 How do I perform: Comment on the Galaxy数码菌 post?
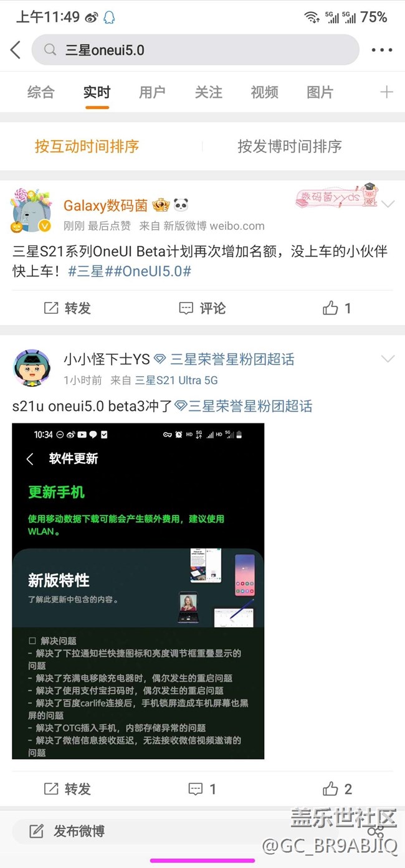[x=202, y=308]
